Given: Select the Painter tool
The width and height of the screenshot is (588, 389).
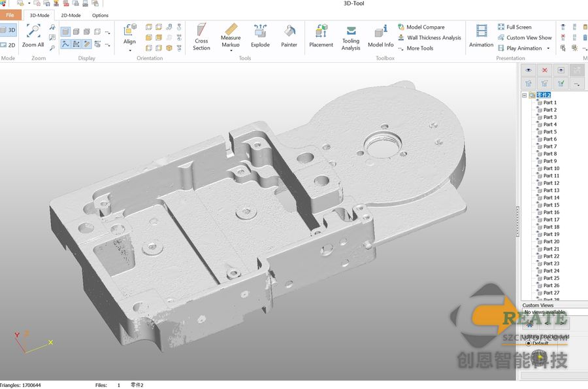Looking at the screenshot, I should (x=289, y=37).
